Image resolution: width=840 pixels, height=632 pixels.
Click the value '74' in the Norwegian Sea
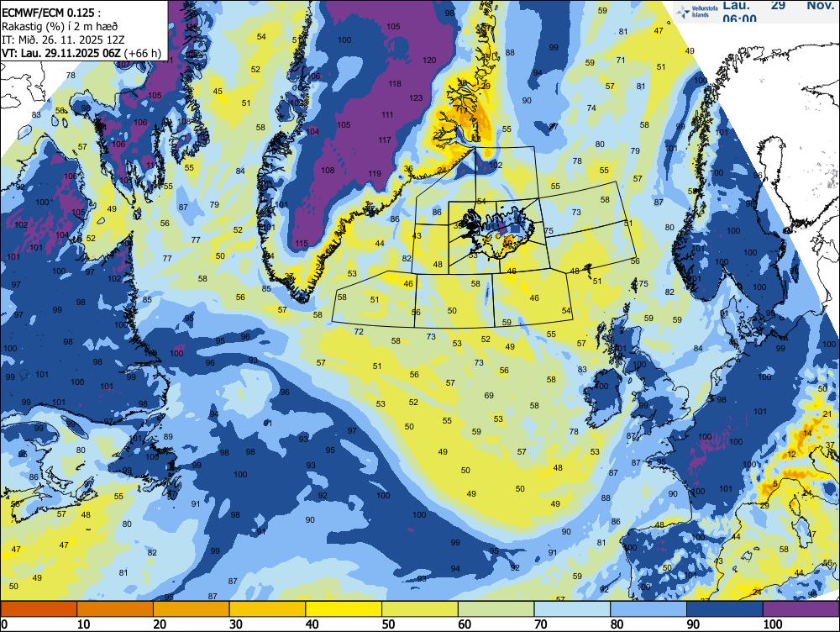[x=591, y=108]
